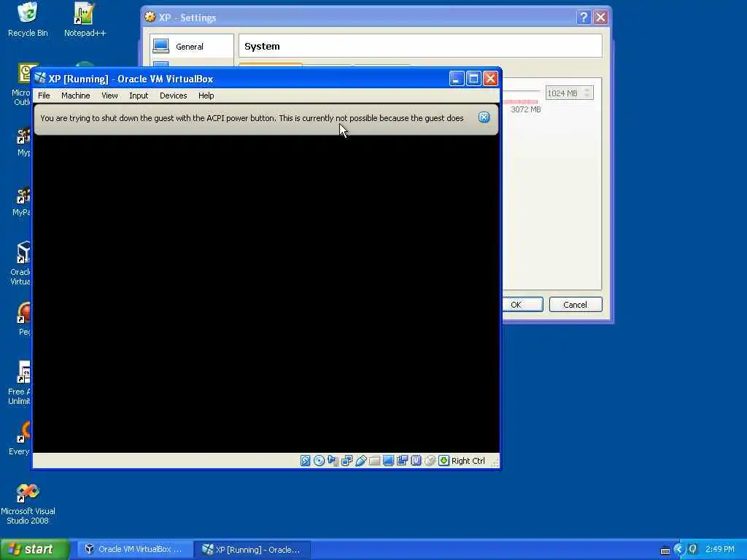Select the Oracle VirtualBox desktop shortcut
The image size is (747, 560).
pyautogui.click(x=20, y=263)
